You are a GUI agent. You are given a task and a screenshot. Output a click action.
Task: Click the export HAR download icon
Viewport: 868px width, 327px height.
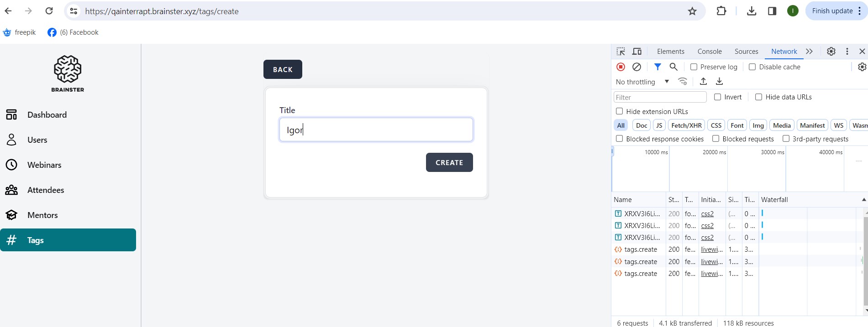click(x=719, y=82)
